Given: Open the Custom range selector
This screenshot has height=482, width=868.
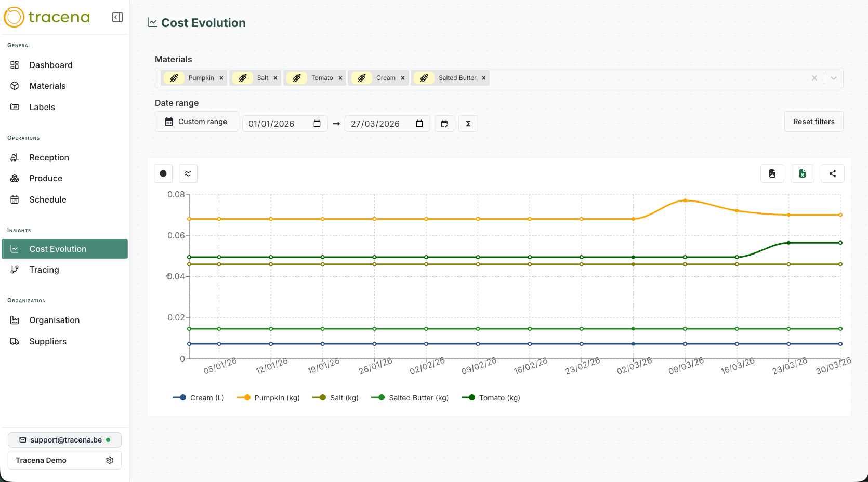Looking at the screenshot, I should [196, 122].
